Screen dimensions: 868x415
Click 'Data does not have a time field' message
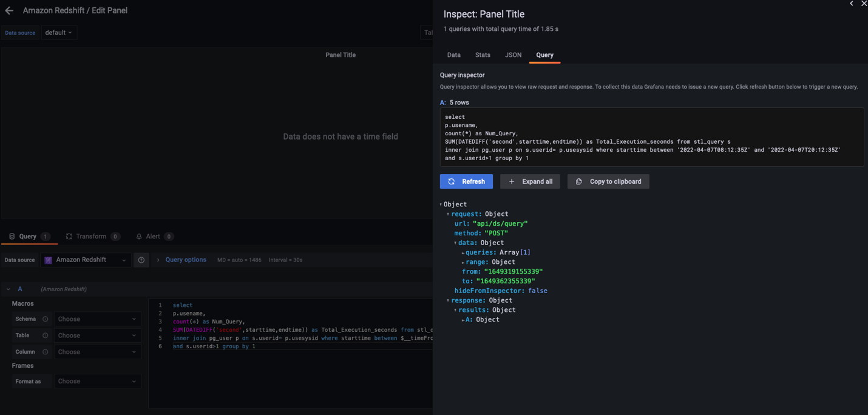341,137
